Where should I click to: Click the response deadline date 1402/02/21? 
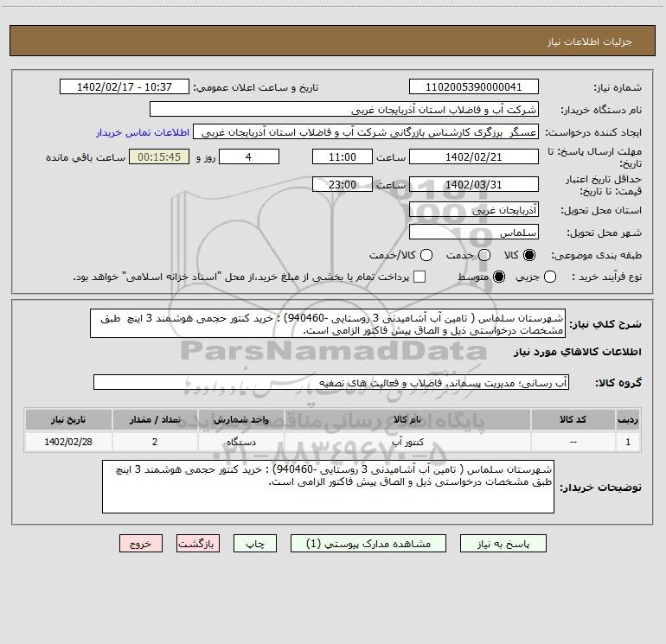click(474, 156)
